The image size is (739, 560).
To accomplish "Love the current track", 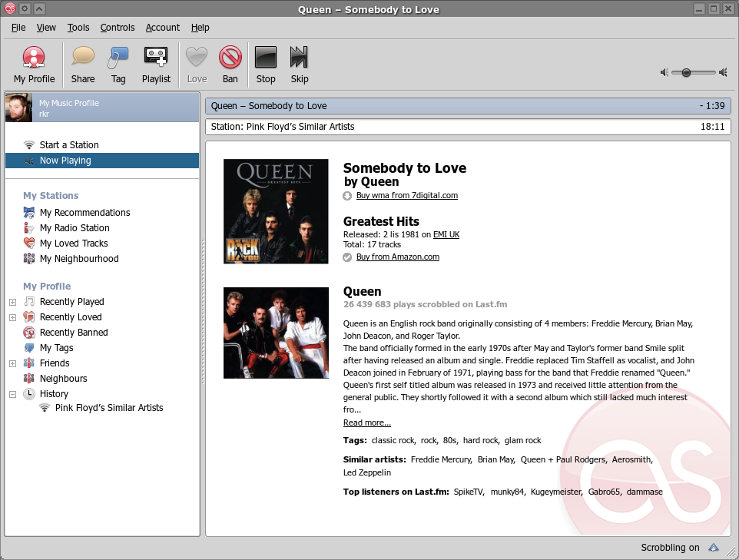I will 197,65.
